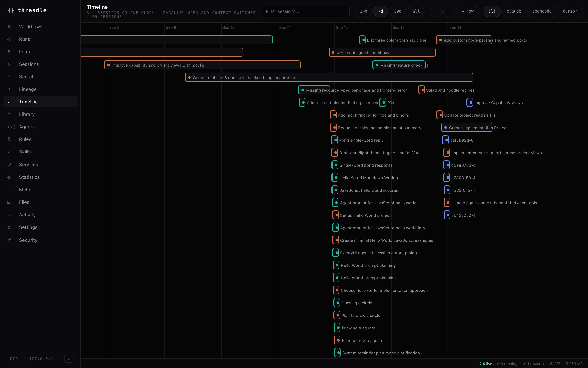Zoom in with the plus button
Screen dimensions: 588x368
coord(449,11)
